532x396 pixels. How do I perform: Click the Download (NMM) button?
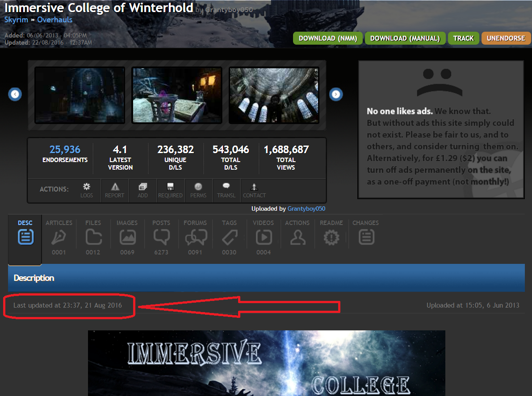(x=328, y=38)
